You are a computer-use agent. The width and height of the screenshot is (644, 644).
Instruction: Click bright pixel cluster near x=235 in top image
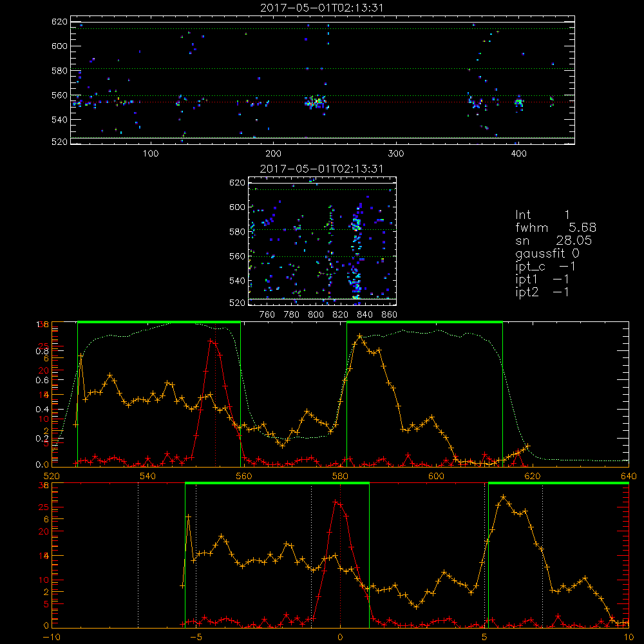click(x=316, y=102)
